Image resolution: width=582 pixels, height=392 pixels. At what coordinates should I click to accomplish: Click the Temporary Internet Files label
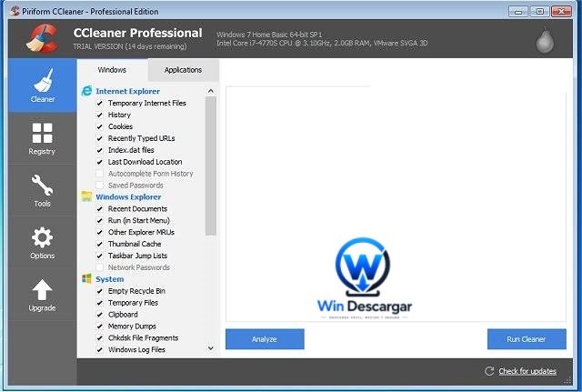click(147, 103)
